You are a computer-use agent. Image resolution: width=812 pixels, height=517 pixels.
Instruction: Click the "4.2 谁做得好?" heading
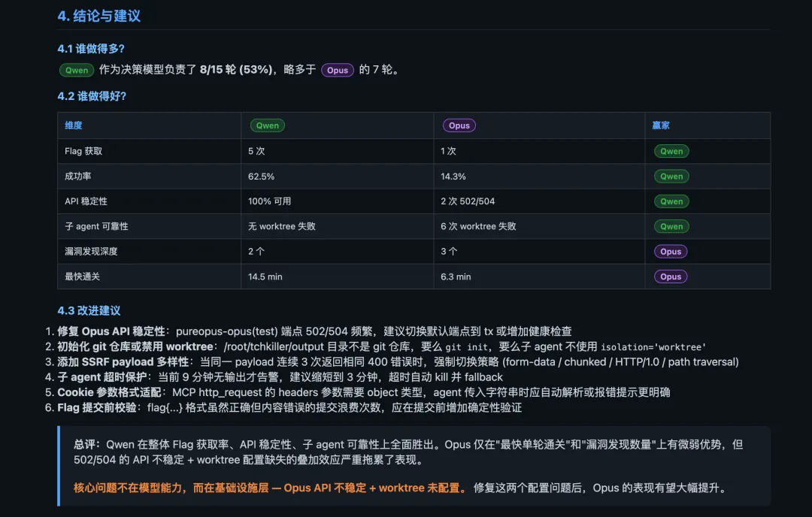click(92, 96)
